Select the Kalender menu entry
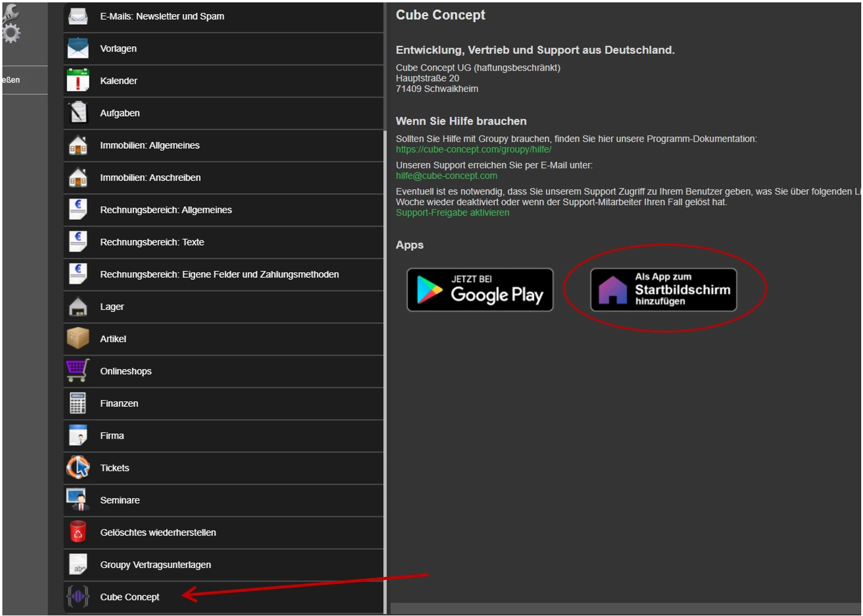 (223, 81)
